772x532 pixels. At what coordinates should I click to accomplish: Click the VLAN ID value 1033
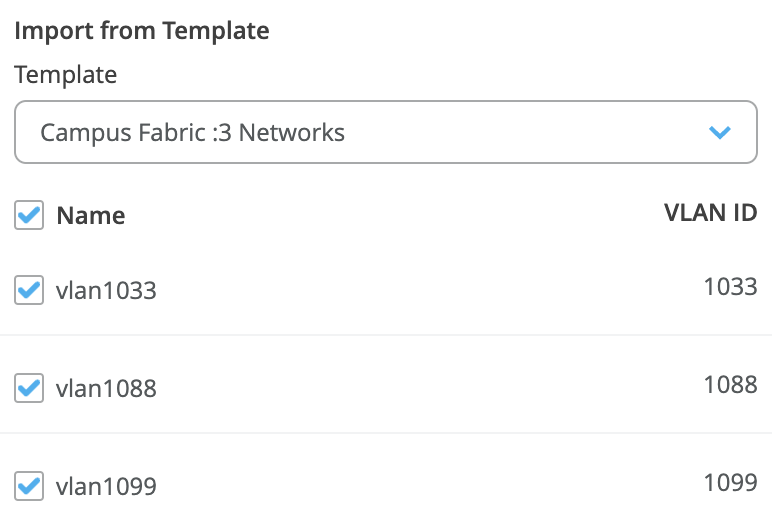730,287
